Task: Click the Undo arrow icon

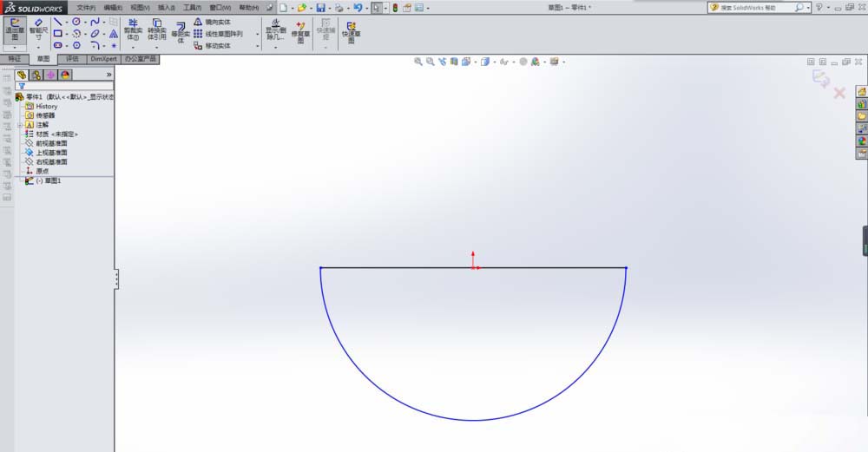Action: pos(358,8)
